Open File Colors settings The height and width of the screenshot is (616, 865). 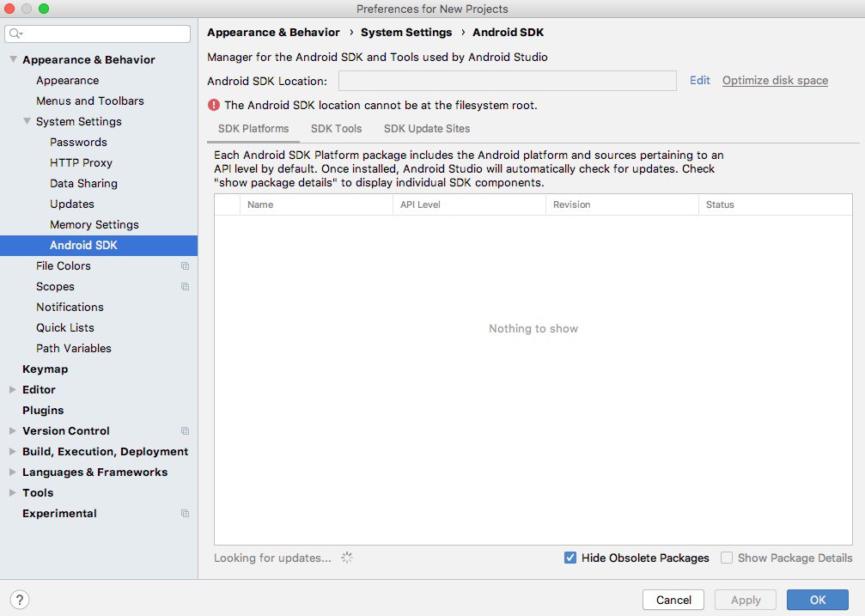pyautogui.click(x=64, y=266)
